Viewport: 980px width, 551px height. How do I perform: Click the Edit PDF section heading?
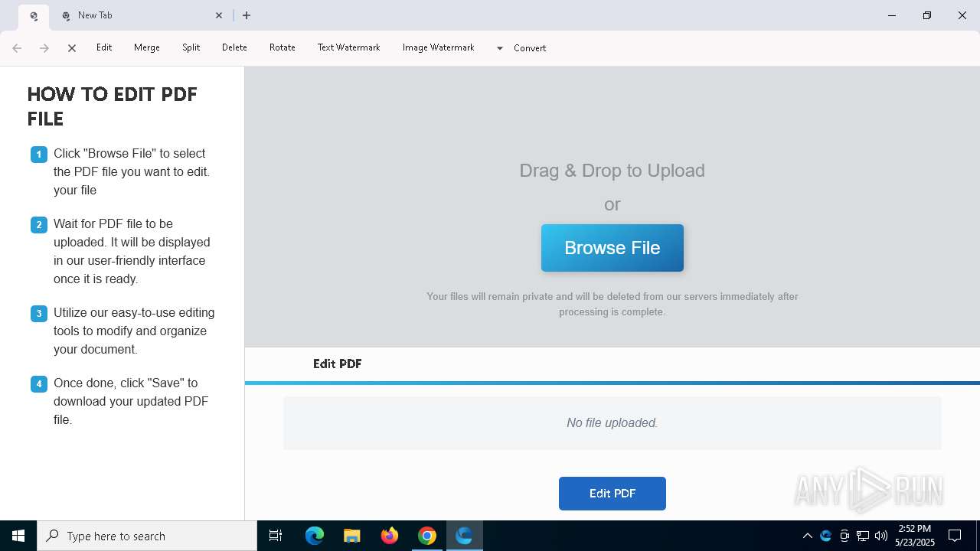(x=338, y=364)
